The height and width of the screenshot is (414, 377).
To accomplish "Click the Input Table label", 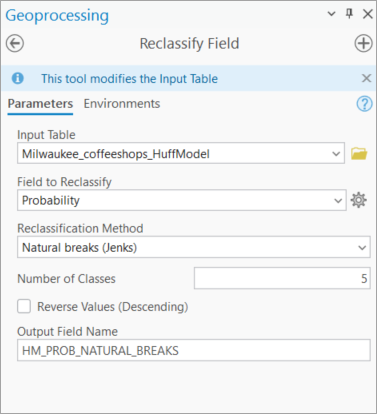I will click(x=46, y=135).
